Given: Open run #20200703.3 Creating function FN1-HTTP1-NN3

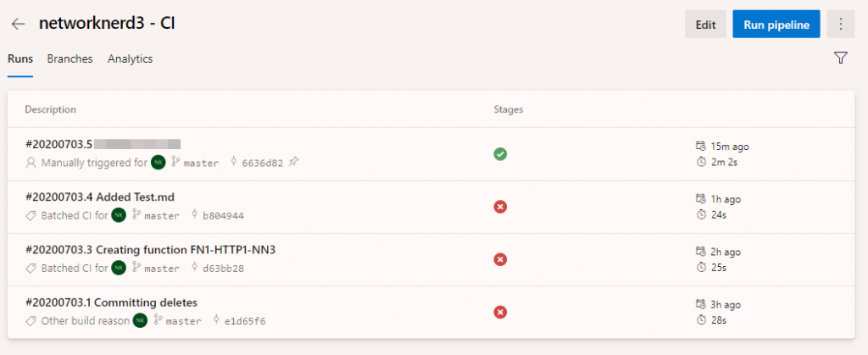Looking at the screenshot, I should click(151, 250).
